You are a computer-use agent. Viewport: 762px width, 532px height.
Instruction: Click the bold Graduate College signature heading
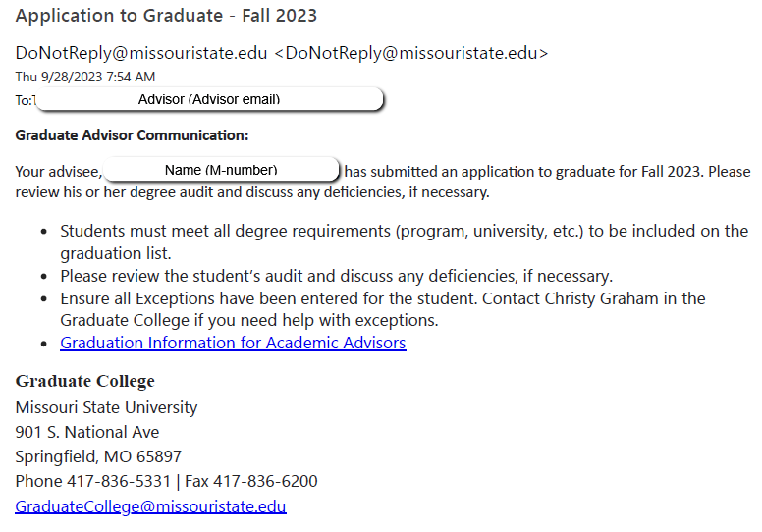(x=84, y=381)
